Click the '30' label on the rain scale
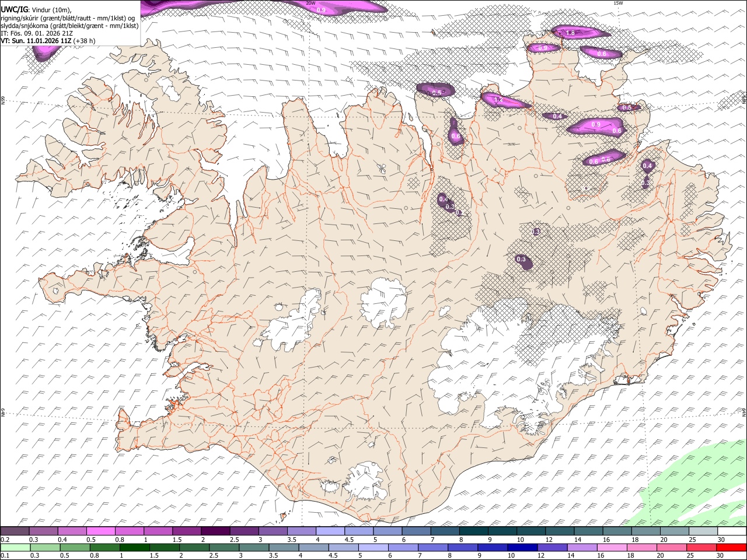The image size is (747, 560). (x=721, y=555)
